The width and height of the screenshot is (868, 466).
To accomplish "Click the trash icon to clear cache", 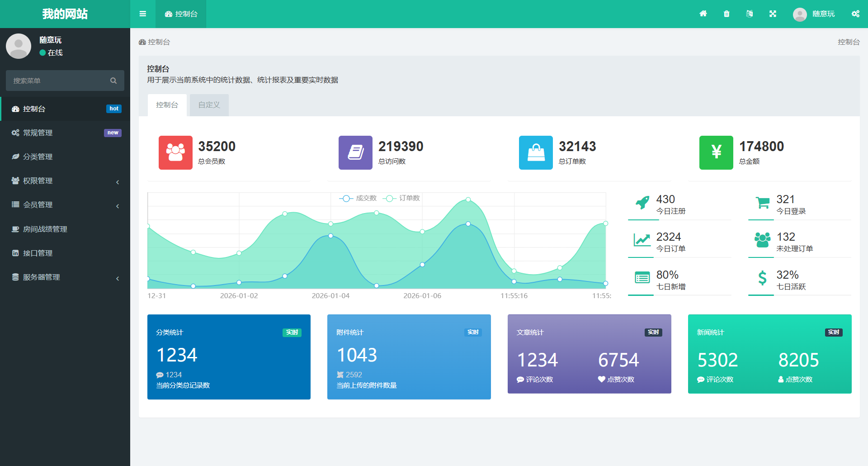I will [x=726, y=14].
